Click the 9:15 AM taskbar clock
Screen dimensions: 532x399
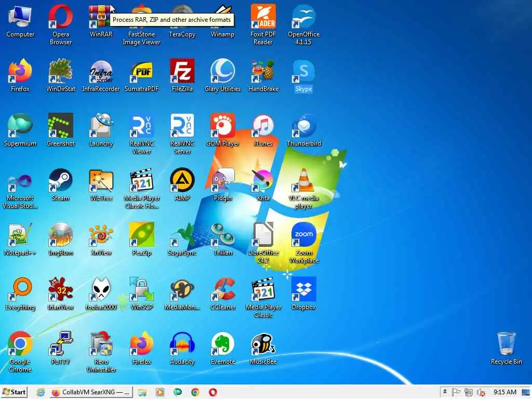click(x=505, y=392)
